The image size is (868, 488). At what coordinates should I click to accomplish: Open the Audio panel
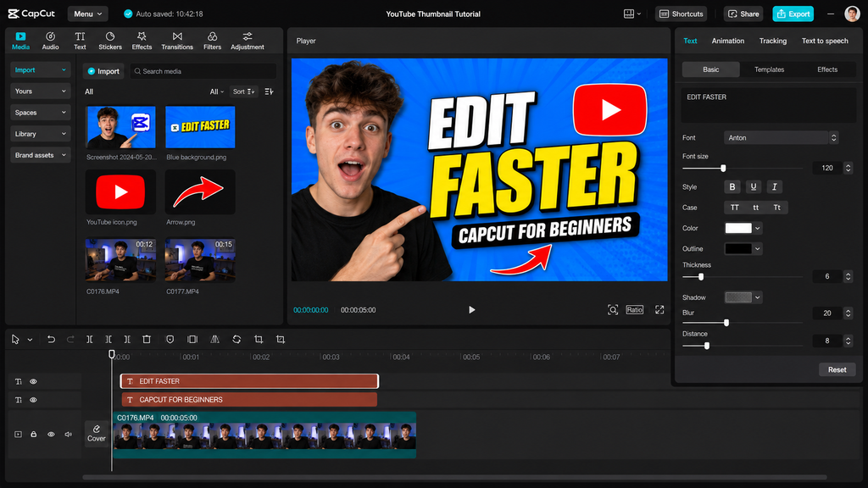(x=50, y=41)
